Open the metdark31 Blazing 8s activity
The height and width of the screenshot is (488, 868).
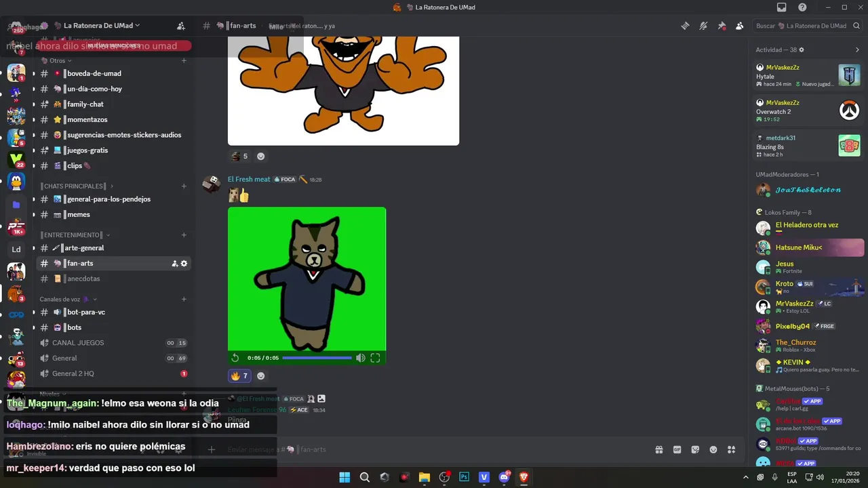808,146
